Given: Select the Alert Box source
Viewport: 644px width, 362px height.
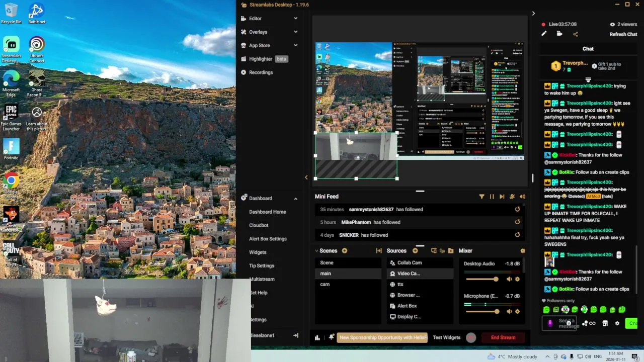Looking at the screenshot, I should [x=420, y=306].
